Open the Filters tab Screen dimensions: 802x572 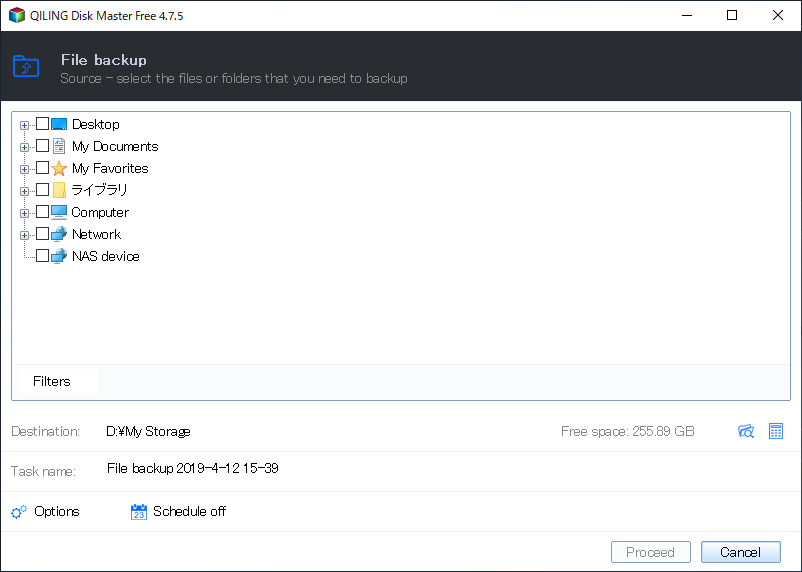coord(52,381)
